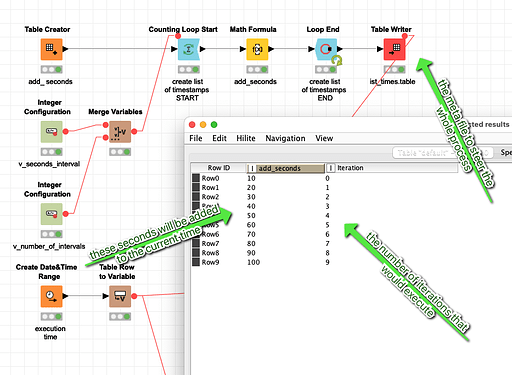The width and height of the screenshot is (512, 375).
Task: Click the Counting Loop Start node
Action: (x=189, y=49)
